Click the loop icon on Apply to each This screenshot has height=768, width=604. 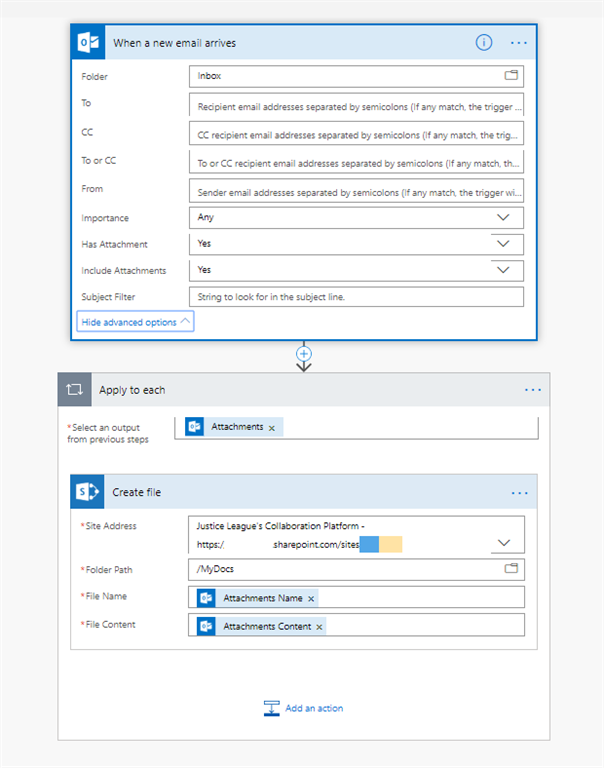(75, 390)
